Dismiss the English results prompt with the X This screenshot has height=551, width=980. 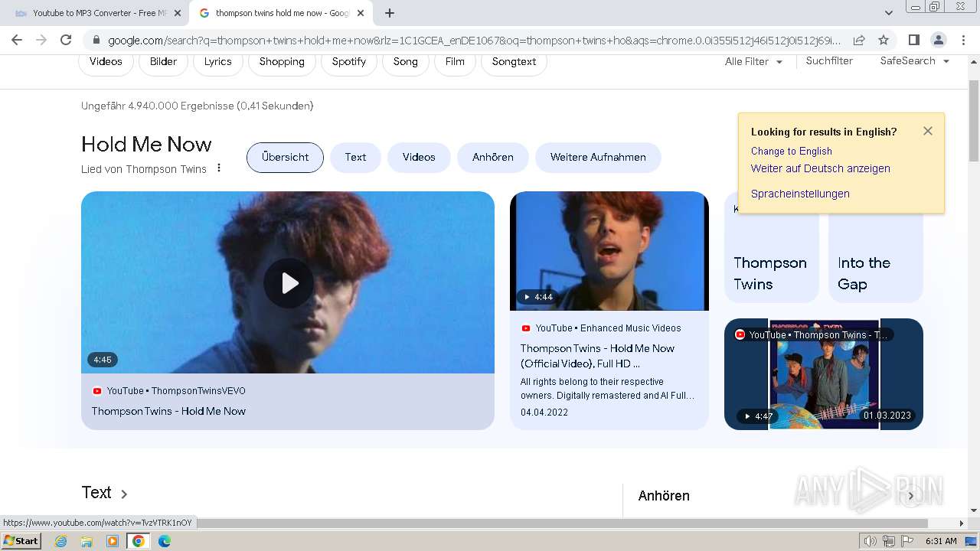pyautogui.click(x=928, y=131)
